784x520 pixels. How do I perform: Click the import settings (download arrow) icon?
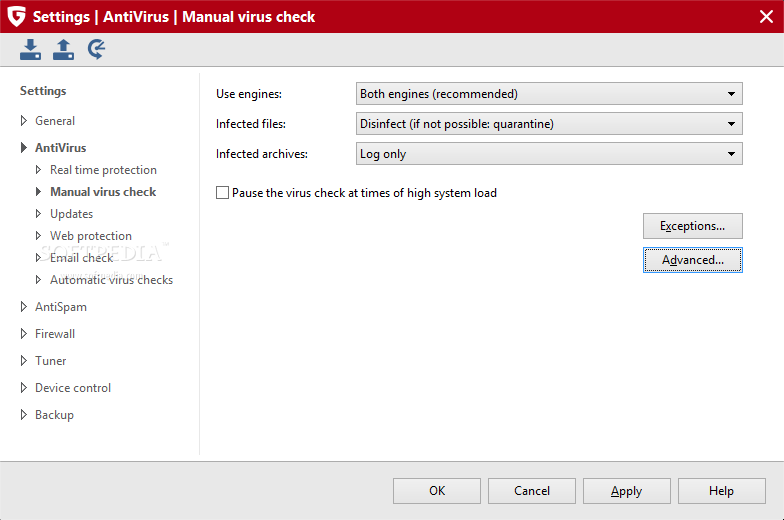tap(30, 49)
